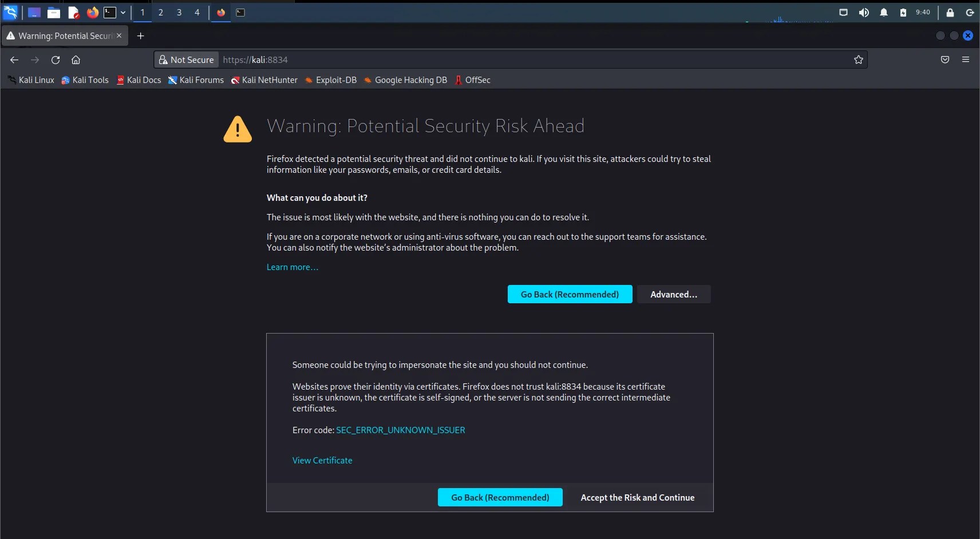Launch Firefox from the top panel
Screen dimensions: 980x539
click(x=92, y=12)
